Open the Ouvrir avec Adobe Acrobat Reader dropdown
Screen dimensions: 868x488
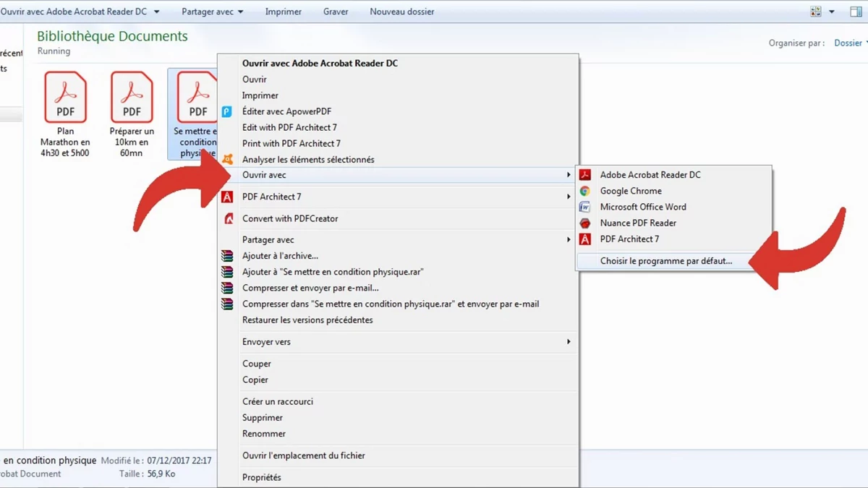(x=155, y=11)
